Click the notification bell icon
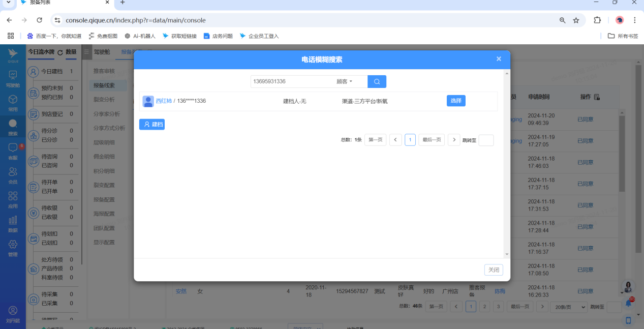 click(628, 303)
